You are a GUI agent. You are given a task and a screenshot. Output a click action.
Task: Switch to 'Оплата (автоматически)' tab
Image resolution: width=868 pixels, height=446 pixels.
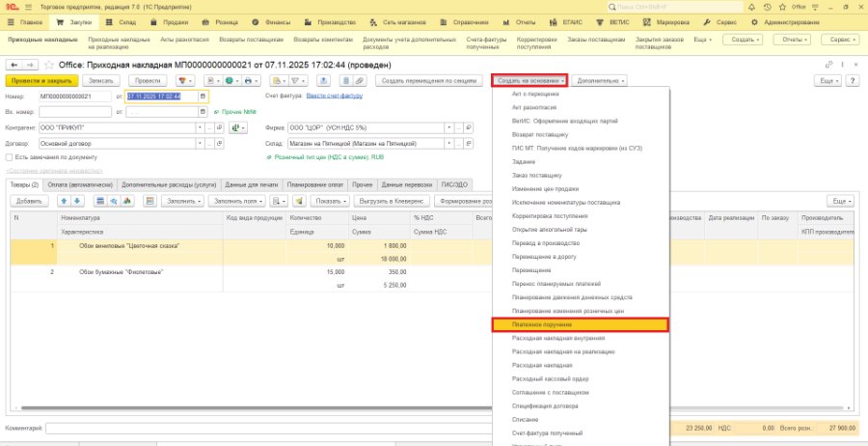tap(80, 184)
